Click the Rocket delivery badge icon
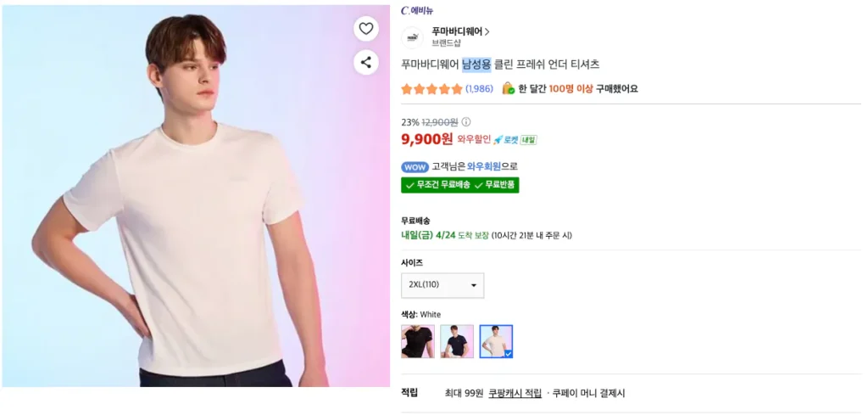 (x=505, y=140)
